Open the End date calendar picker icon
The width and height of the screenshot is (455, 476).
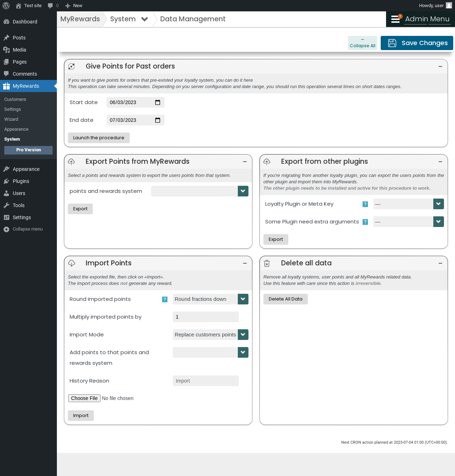[157, 120]
